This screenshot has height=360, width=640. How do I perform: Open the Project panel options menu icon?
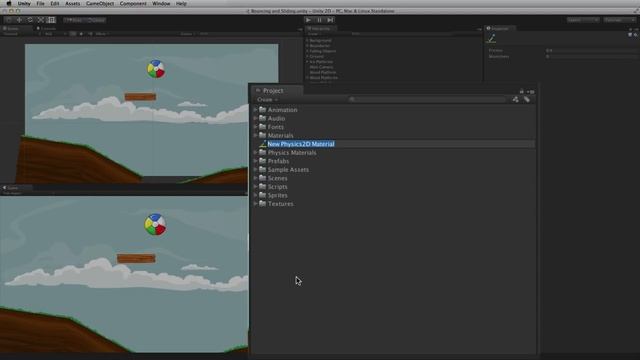pyautogui.click(x=531, y=91)
